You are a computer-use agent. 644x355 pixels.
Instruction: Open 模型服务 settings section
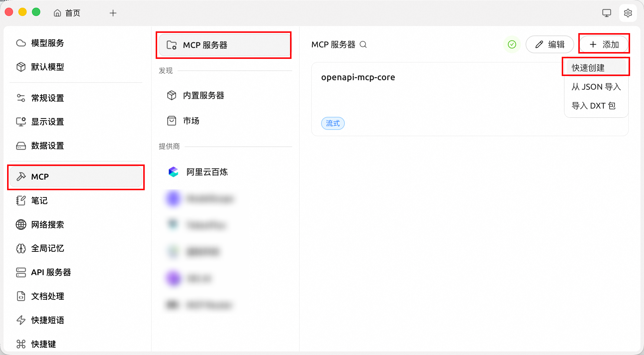[x=47, y=43]
